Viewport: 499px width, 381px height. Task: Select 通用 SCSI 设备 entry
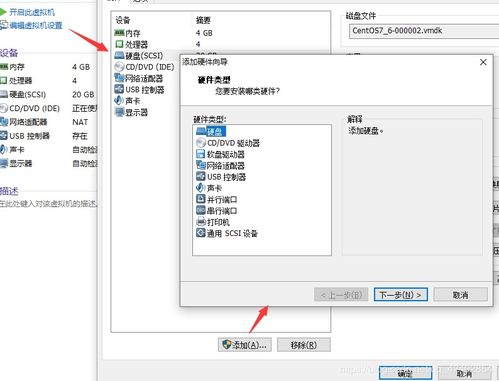coord(227,233)
